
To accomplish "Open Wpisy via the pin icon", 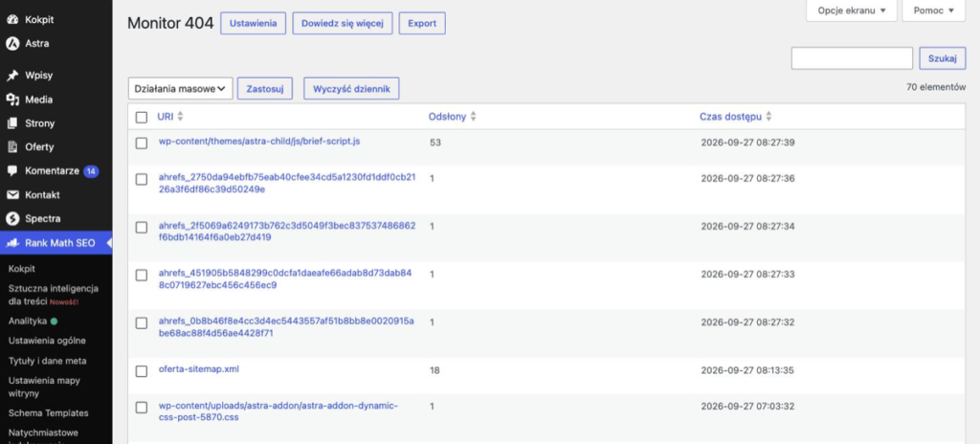I will click(x=12, y=76).
